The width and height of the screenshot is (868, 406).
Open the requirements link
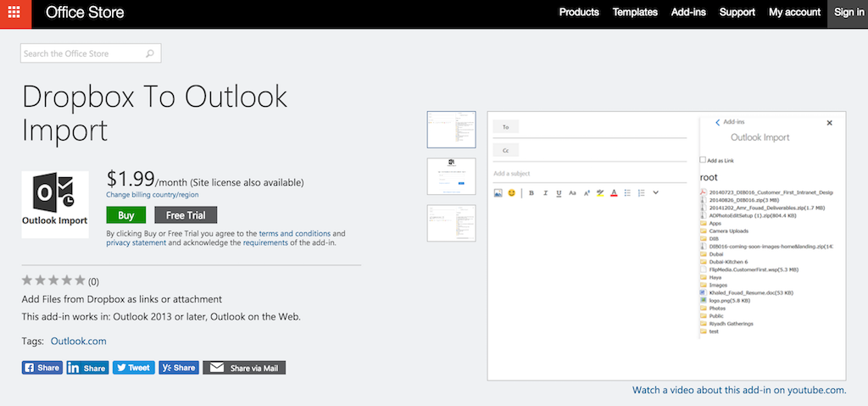point(265,242)
